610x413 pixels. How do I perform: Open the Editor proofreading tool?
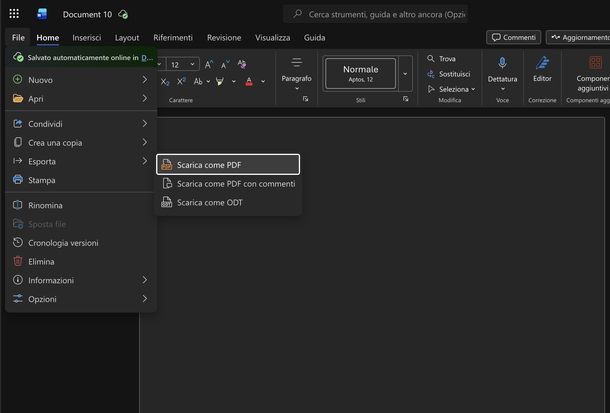point(542,70)
